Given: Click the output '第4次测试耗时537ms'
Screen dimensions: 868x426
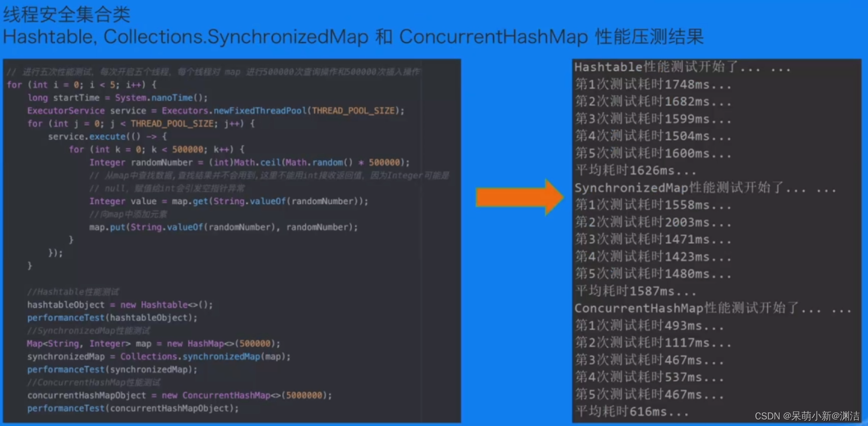Looking at the screenshot, I should click(x=650, y=377).
